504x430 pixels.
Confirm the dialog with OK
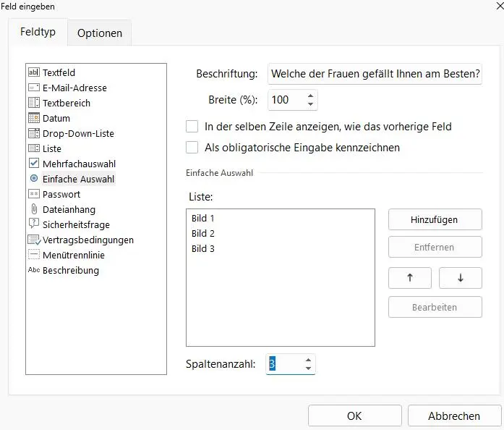(x=354, y=416)
